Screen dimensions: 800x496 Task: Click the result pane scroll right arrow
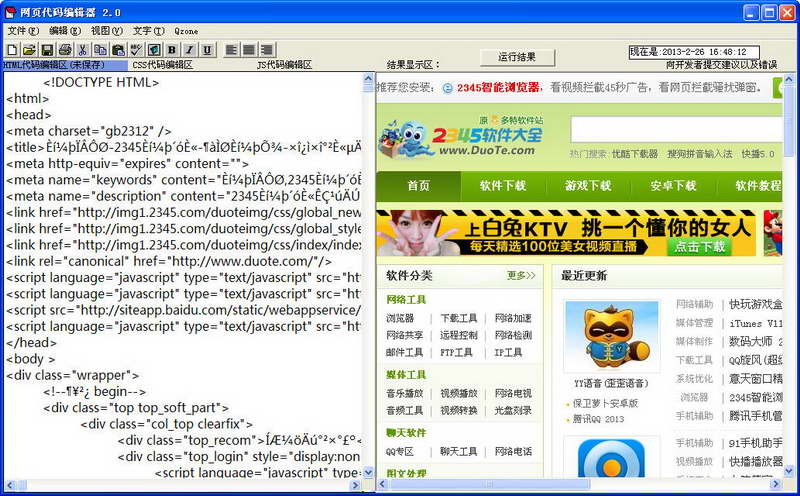[x=776, y=483]
